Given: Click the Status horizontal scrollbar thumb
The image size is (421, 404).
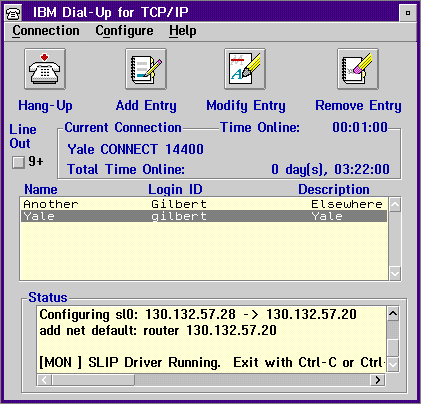Looking at the screenshot, I should pyautogui.click(x=93, y=380).
